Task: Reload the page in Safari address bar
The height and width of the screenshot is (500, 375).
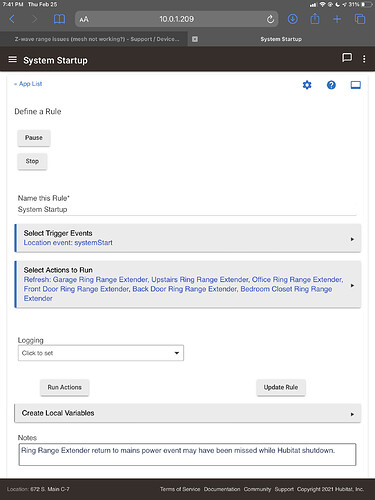Action: (x=270, y=19)
